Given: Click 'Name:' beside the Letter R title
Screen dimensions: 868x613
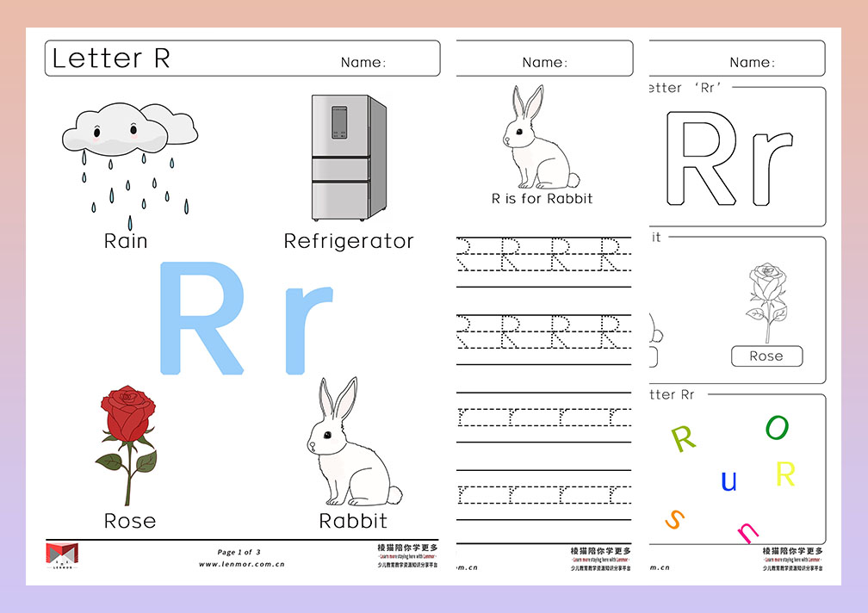Looking at the screenshot, I should [x=363, y=63].
